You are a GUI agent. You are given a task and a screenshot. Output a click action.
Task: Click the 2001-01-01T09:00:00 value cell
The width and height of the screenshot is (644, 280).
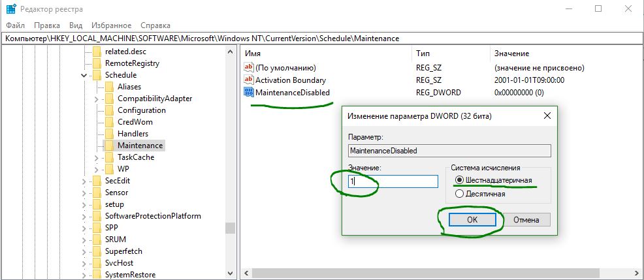pyautogui.click(x=529, y=80)
